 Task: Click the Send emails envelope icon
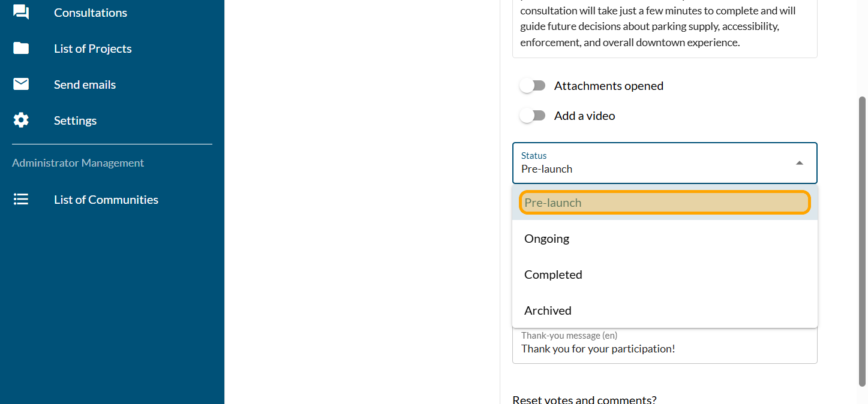click(21, 85)
